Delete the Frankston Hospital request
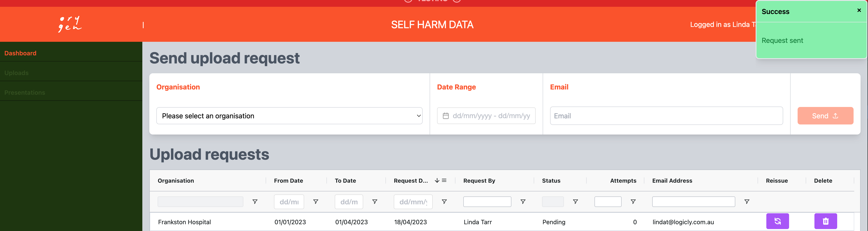This screenshot has height=231, width=868. coord(826,221)
